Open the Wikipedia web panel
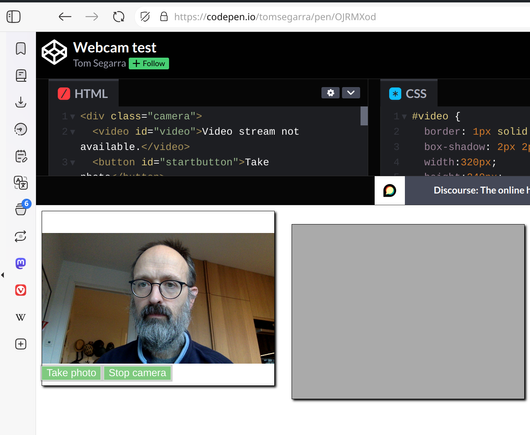This screenshot has height=435, width=530. [21, 317]
